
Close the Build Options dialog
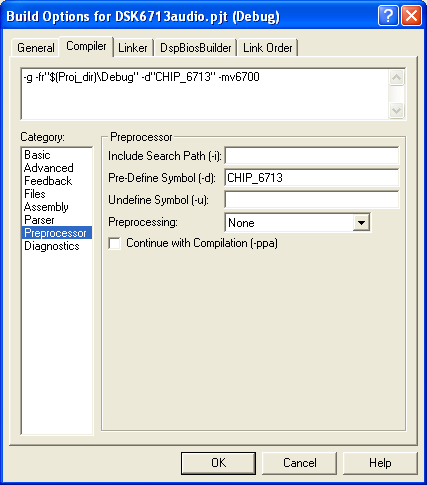tap(411, 16)
